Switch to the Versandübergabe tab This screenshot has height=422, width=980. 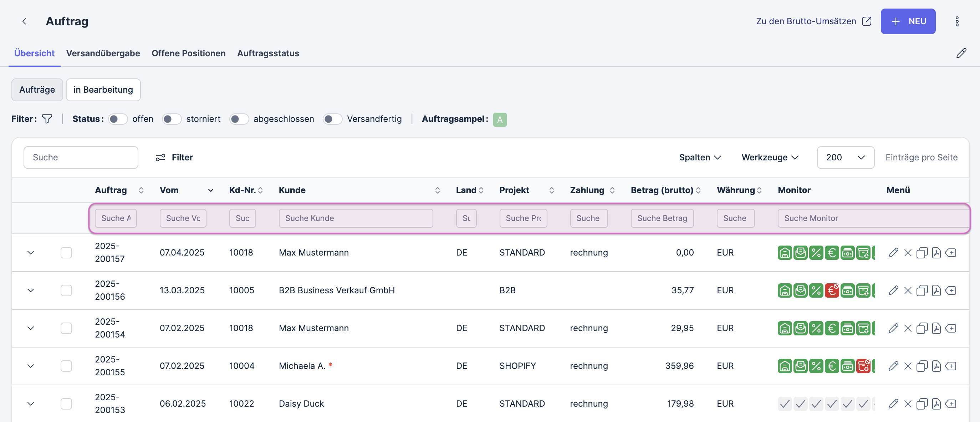tap(103, 53)
